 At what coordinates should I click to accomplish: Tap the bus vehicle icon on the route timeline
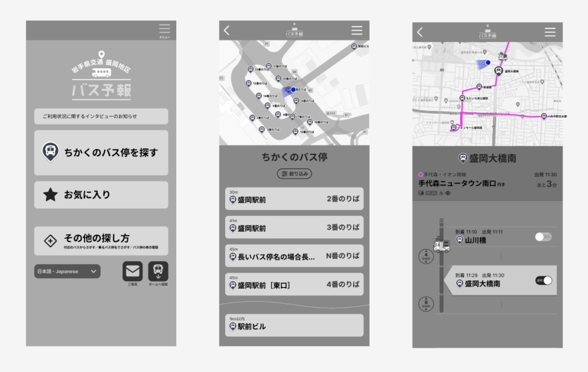pyautogui.click(x=441, y=245)
